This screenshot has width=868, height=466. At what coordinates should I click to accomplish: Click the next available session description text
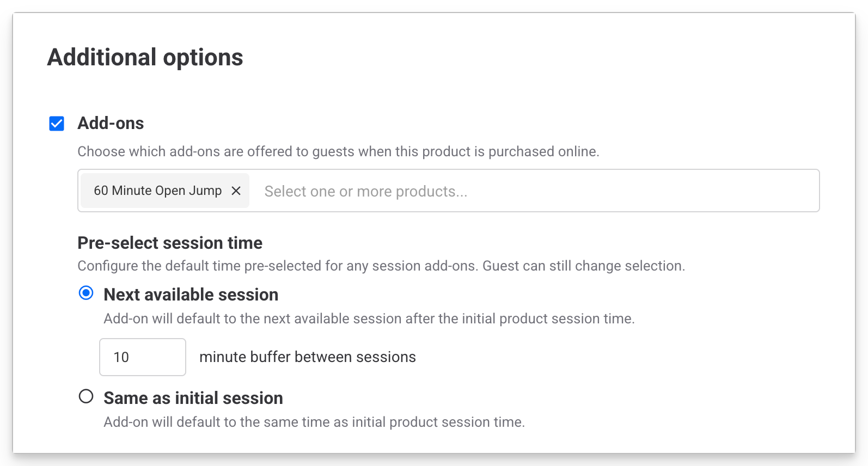point(369,318)
